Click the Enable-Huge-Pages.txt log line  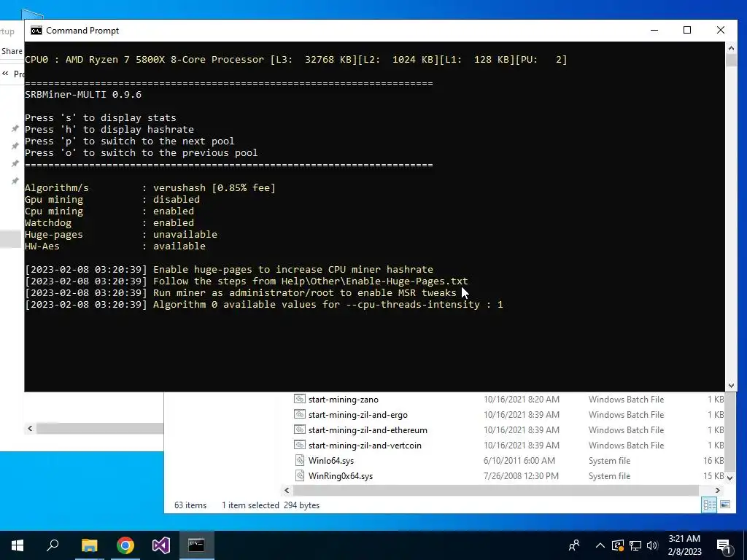tap(247, 281)
